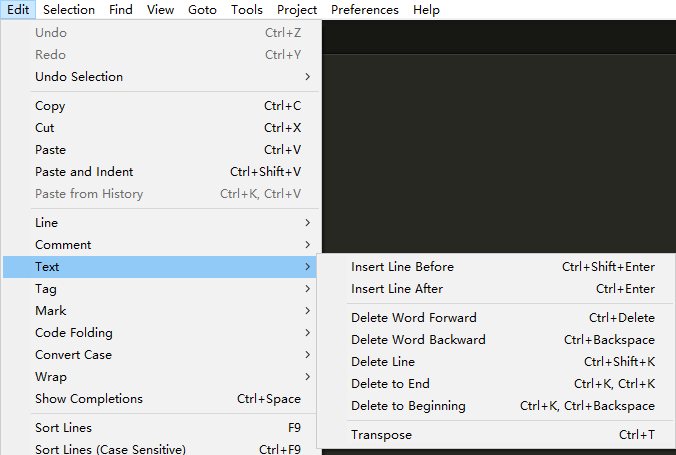Open the Goto menu
Image resolution: width=676 pixels, height=455 pixels.
[x=202, y=9]
